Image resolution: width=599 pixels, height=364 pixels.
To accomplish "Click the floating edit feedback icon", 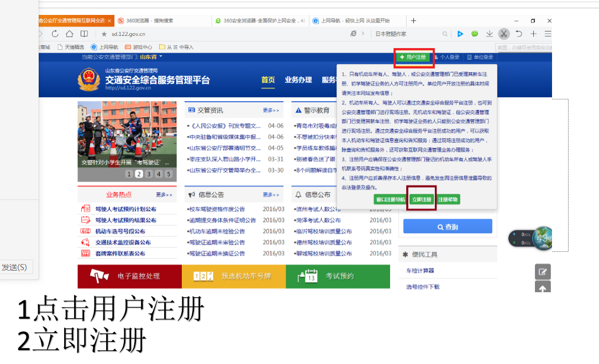I will tap(543, 272).
